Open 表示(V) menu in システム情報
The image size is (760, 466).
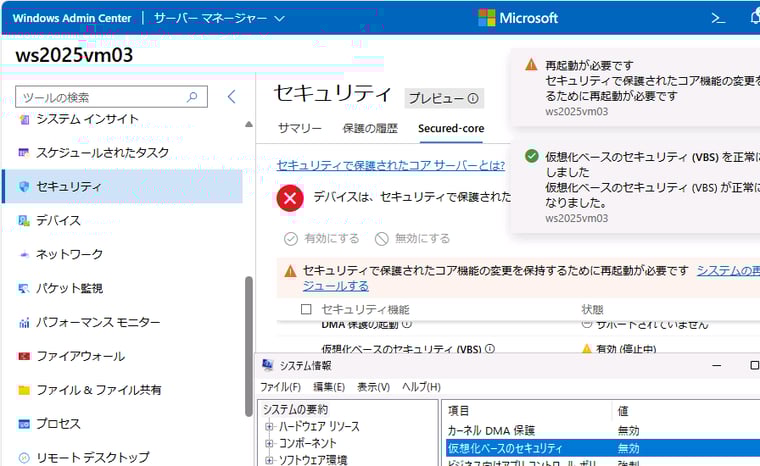[373, 387]
